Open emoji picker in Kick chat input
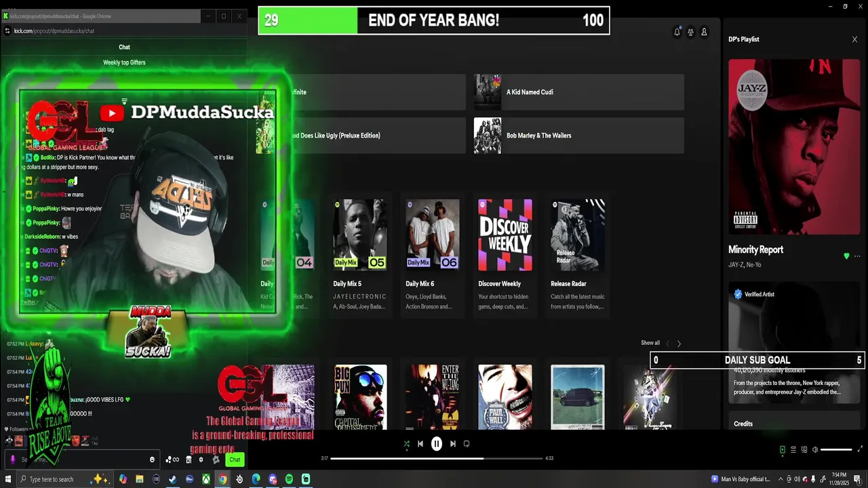868x488 pixels. click(152, 460)
